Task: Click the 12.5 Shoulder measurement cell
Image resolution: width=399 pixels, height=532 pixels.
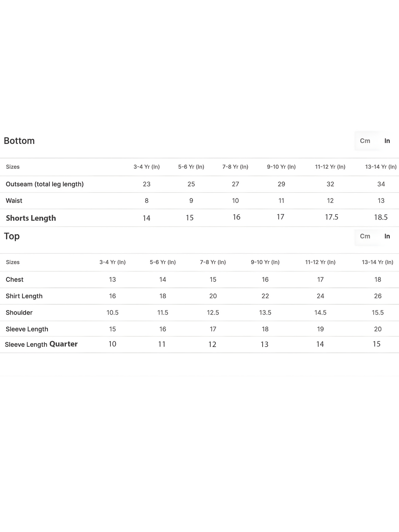Action: (x=213, y=313)
